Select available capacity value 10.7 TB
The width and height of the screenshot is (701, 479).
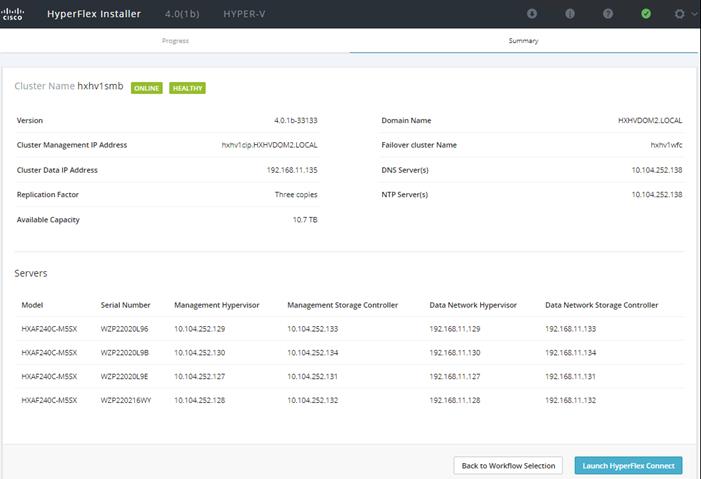(305, 220)
